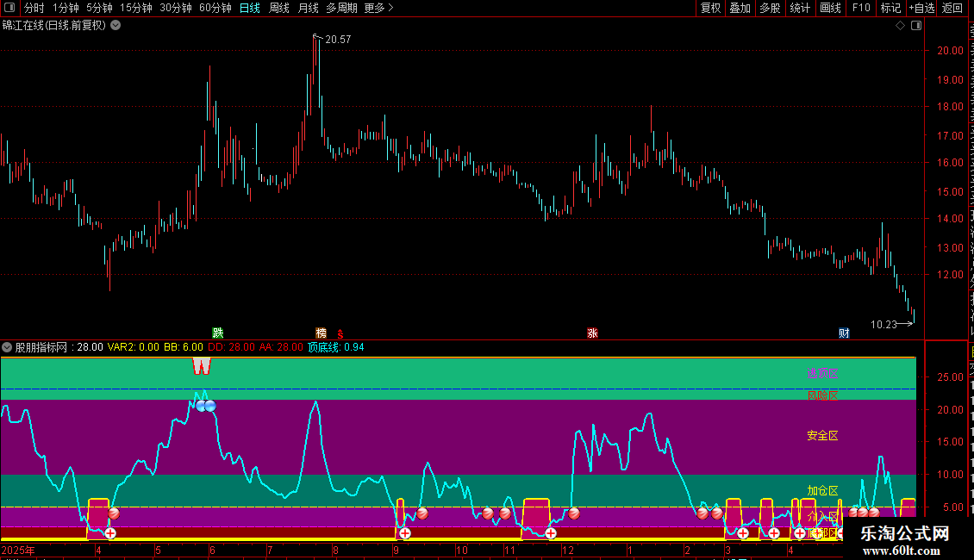Click month 12 on the time axis
974x560 pixels.
(568, 551)
